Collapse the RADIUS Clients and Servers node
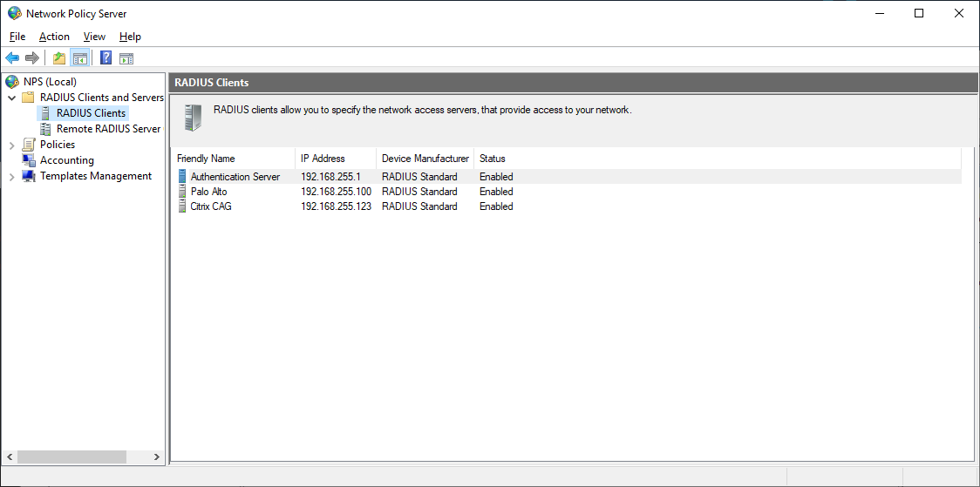Screen dimensions: 980x487 [x=12, y=98]
